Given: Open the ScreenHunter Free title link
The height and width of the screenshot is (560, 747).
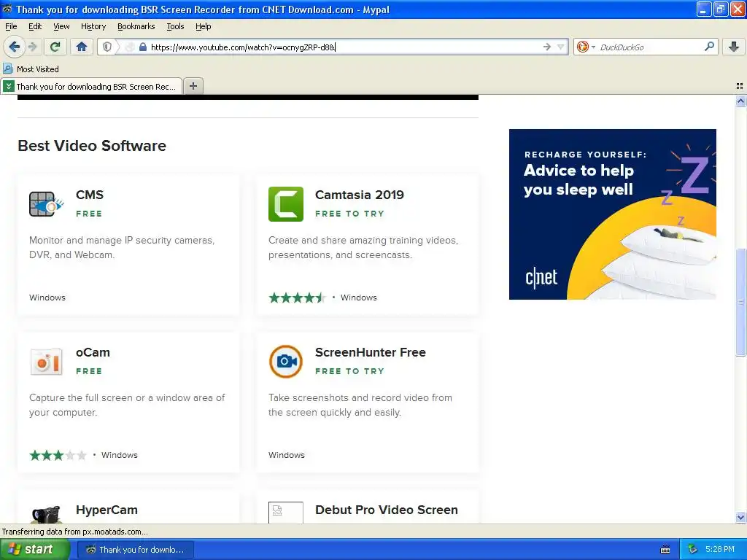Looking at the screenshot, I should pyautogui.click(x=370, y=352).
